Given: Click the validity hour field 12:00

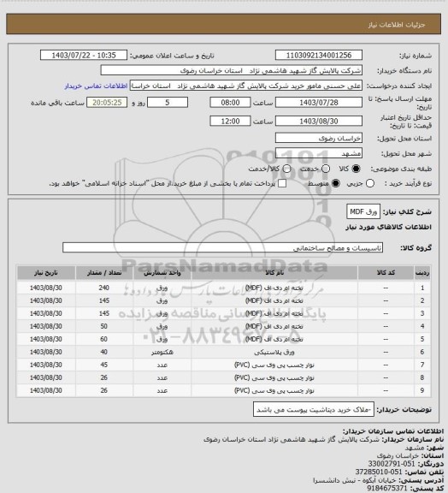Looking at the screenshot, I should (x=230, y=121).
